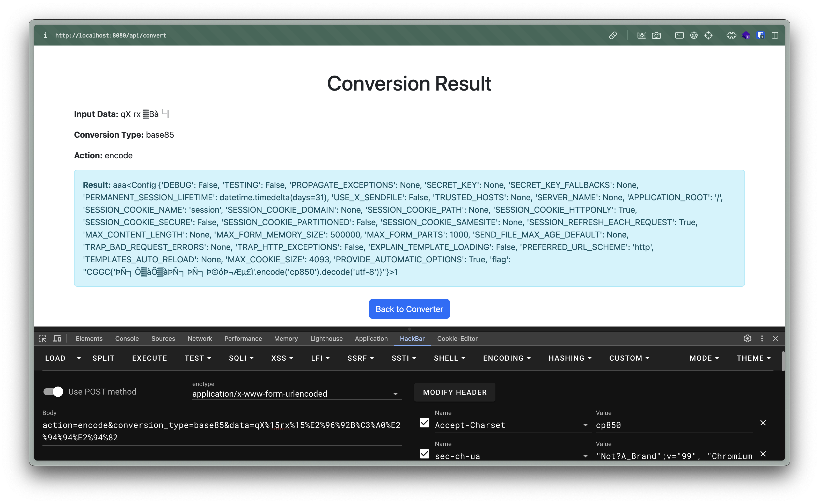Screen dimensions: 819x504
Task: Click the crosshair target icon
Action: click(x=708, y=35)
